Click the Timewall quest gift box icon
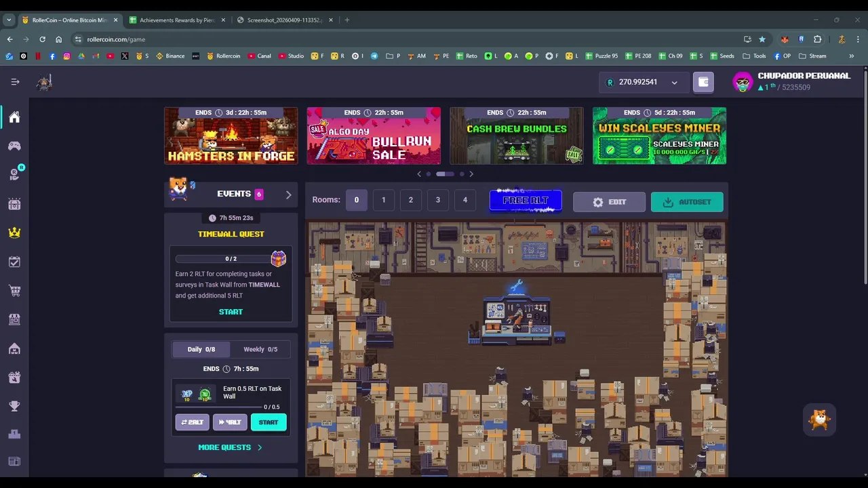Screen dimensions: 868x488 (279, 258)
